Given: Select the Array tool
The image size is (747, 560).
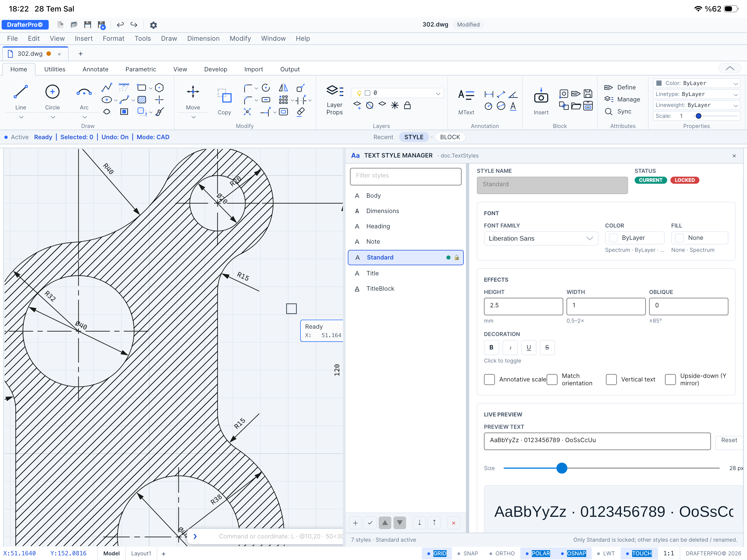Looking at the screenshot, I should click(x=283, y=100).
